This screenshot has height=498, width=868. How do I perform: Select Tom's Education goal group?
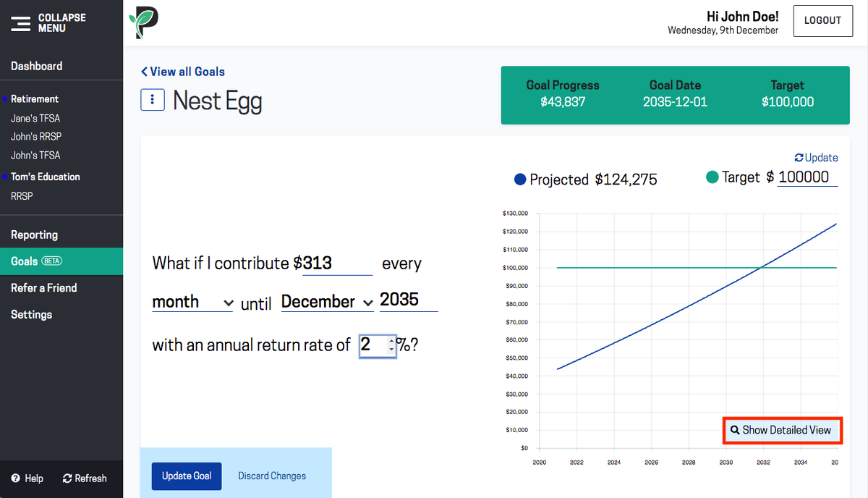pyautogui.click(x=46, y=177)
